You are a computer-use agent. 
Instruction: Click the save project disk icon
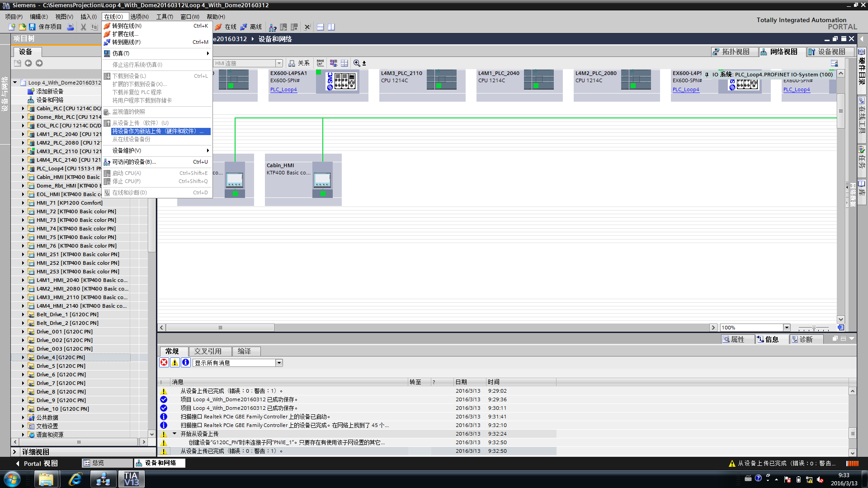32,27
